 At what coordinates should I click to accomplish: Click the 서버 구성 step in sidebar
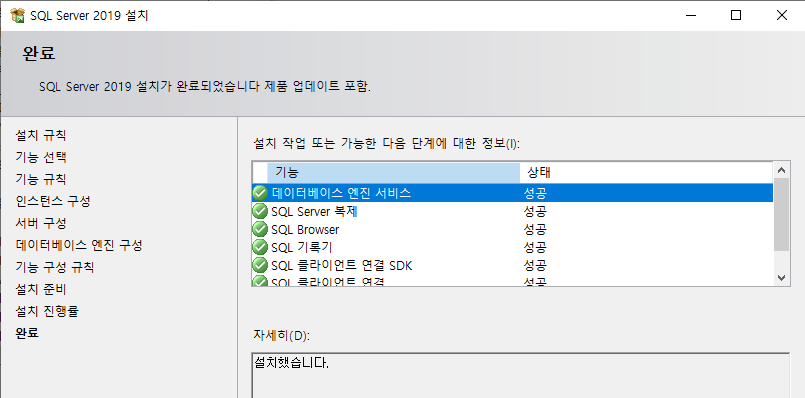tap(41, 223)
